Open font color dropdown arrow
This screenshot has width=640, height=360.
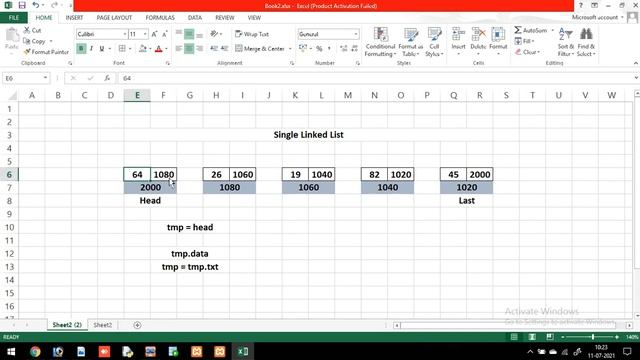click(x=166, y=49)
